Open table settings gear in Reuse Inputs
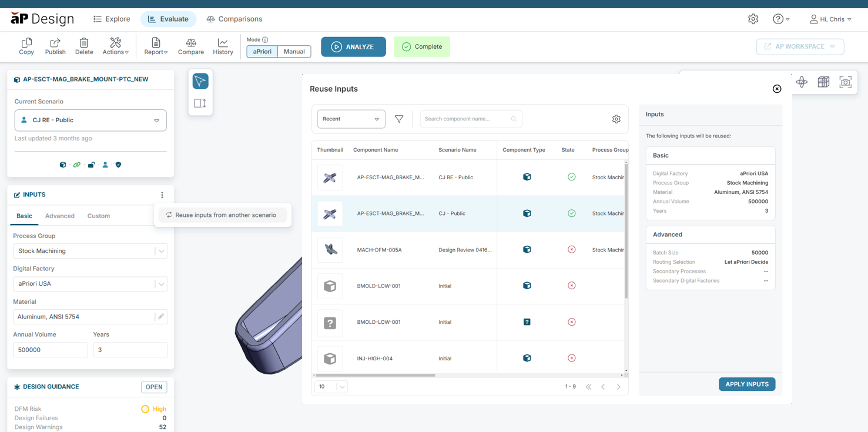Image resolution: width=868 pixels, height=432 pixels. [x=616, y=119]
